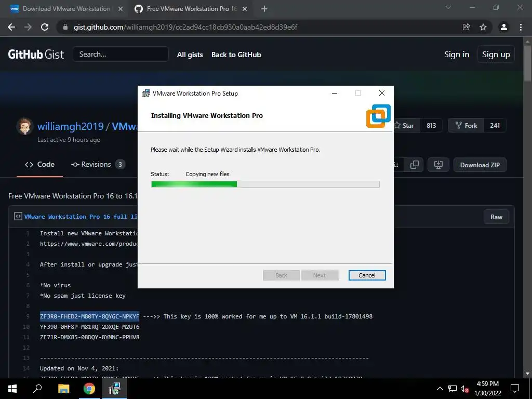Click Download ZIP
The width and height of the screenshot is (532, 399).
[x=480, y=165]
